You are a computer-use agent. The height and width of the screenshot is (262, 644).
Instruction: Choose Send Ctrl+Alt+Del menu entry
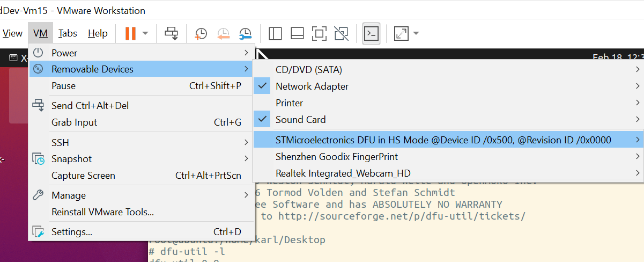click(x=142, y=106)
